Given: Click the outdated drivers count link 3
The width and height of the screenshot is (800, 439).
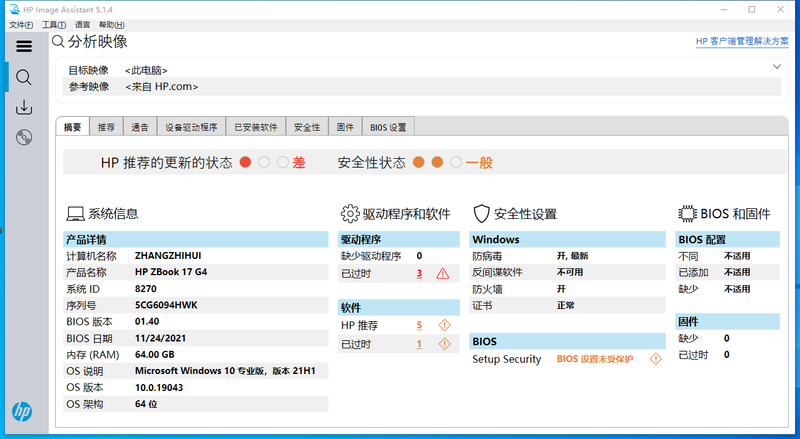Looking at the screenshot, I should [419, 273].
